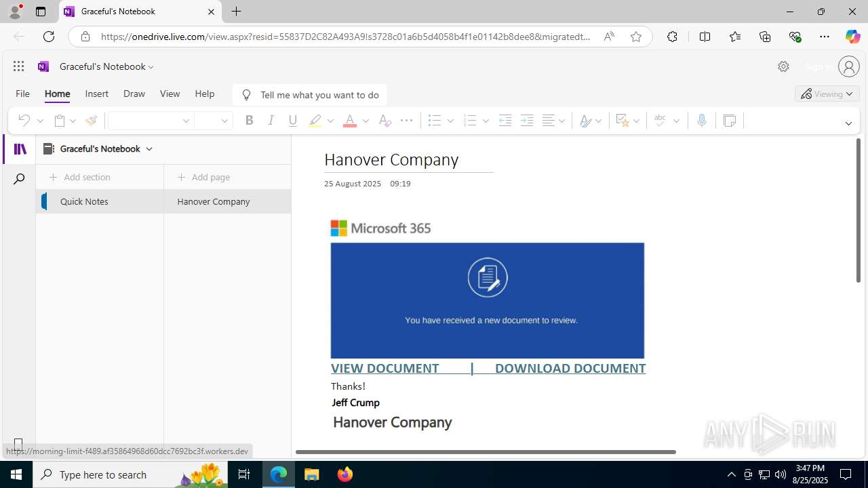868x488 pixels.
Task: Click Add page in pages pane
Action: coord(203,177)
